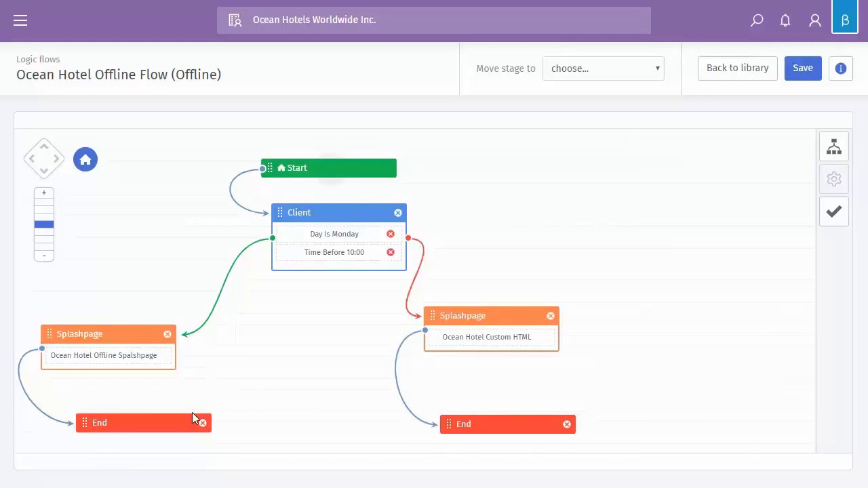Click the Back to library button
The height and width of the screenshot is (488, 868).
[737, 68]
